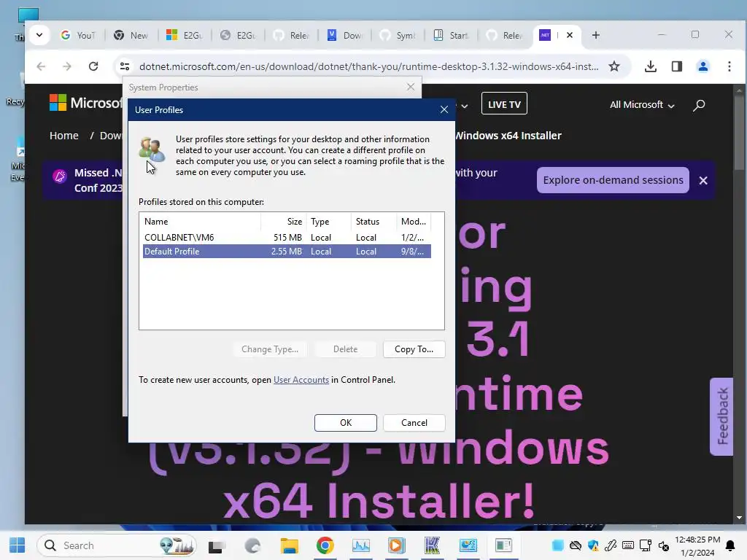Image resolution: width=747 pixels, height=560 pixels.
Task: Click Cancel in User Profiles dialog
Action: 414,423
